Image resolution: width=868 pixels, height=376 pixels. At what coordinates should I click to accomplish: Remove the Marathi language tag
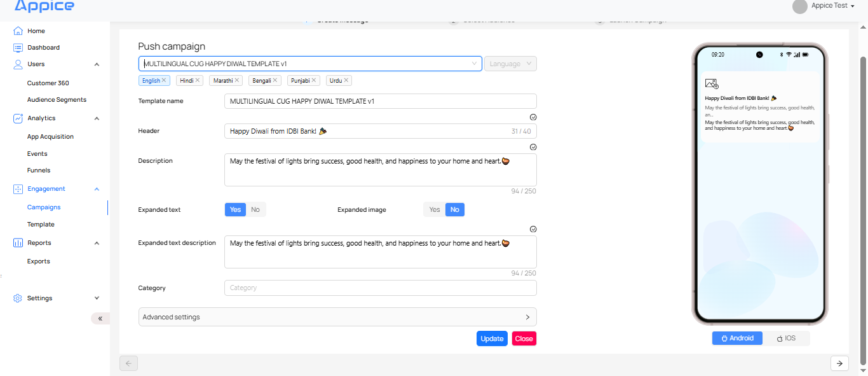[x=237, y=80]
